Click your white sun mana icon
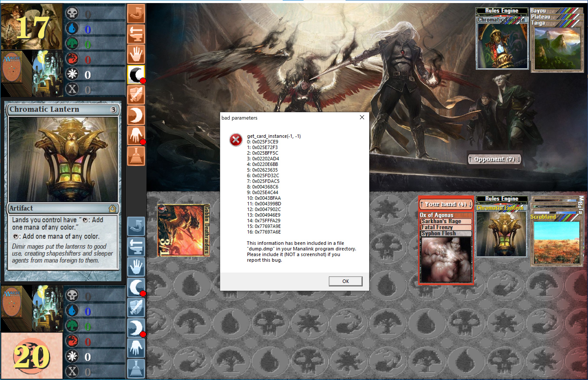This screenshot has height=380, width=588. tap(72, 356)
